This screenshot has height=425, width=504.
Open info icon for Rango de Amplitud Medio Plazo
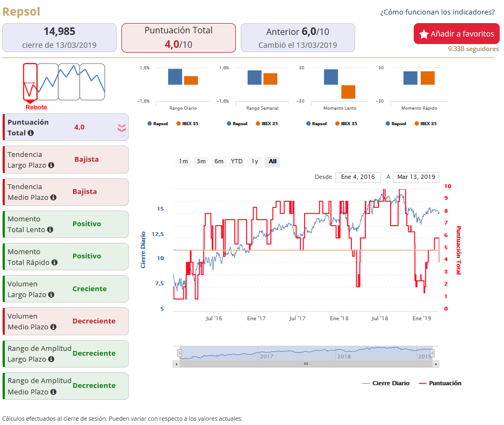coord(53,392)
